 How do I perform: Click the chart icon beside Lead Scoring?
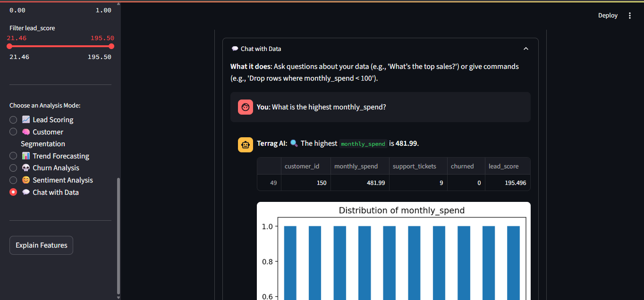[26, 120]
